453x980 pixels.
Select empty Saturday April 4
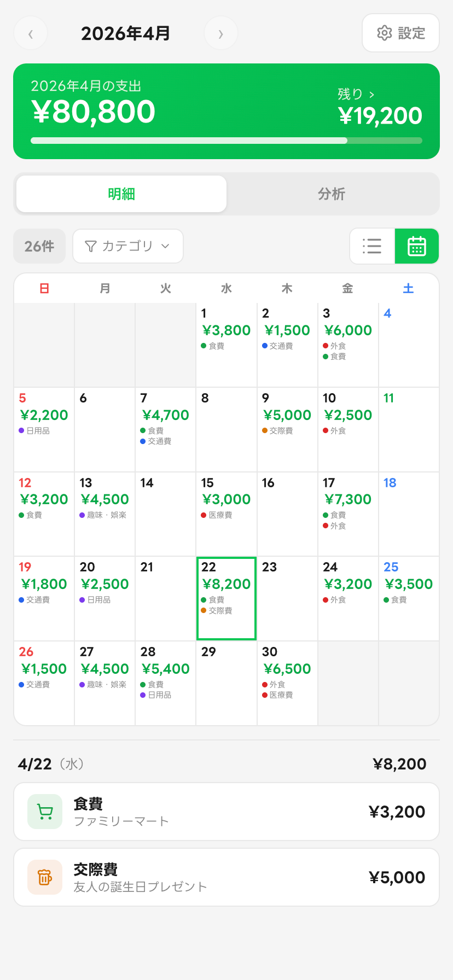tap(409, 345)
